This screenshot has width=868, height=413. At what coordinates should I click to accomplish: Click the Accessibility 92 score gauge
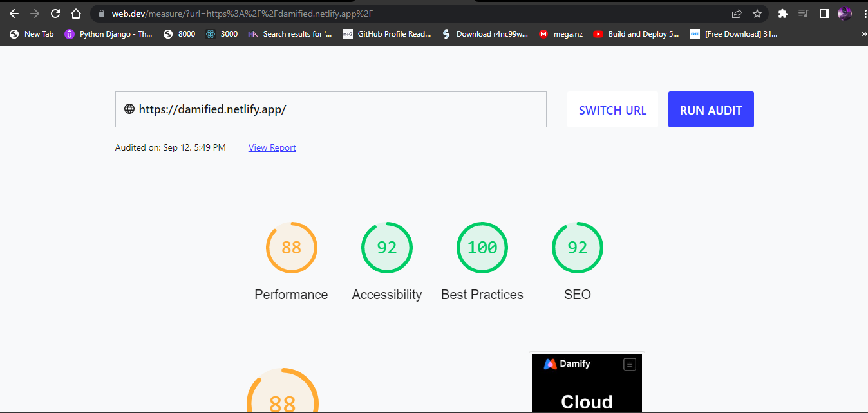tap(387, 248)
